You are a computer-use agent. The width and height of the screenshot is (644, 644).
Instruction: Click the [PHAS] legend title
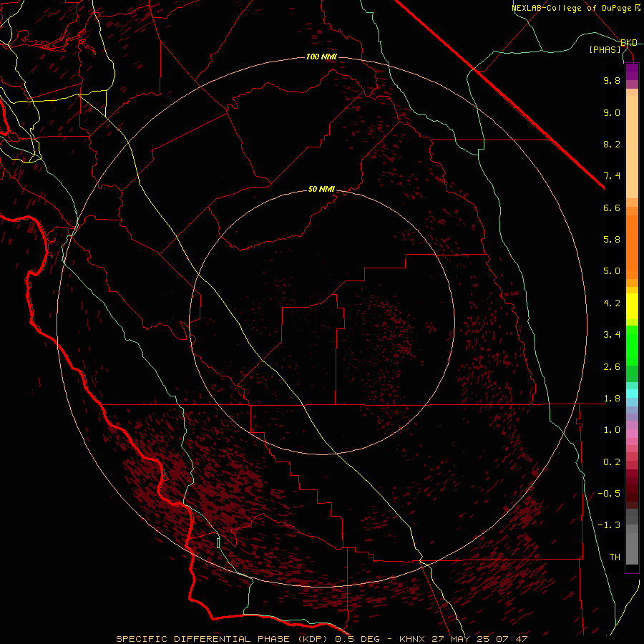[x=605, y=50]
